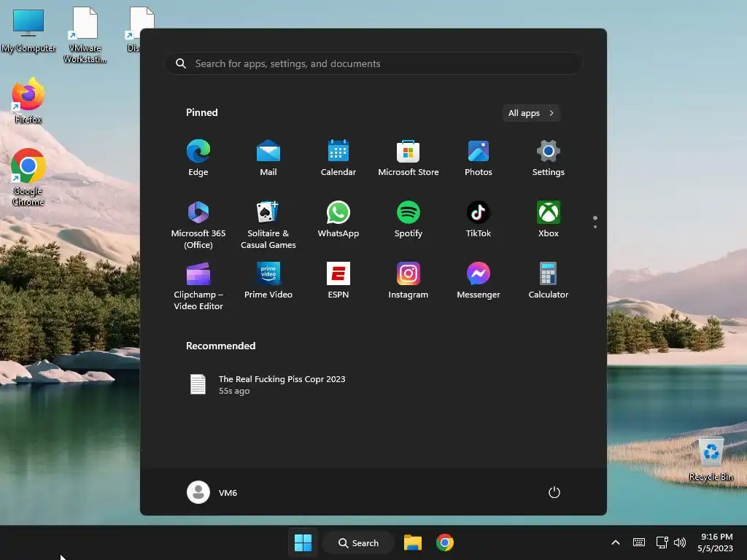Select Firefox desktop shortcut
Image resolution: width=747 pixels, height=560 pixels.
pyautogui.click(x=28, y=101)
